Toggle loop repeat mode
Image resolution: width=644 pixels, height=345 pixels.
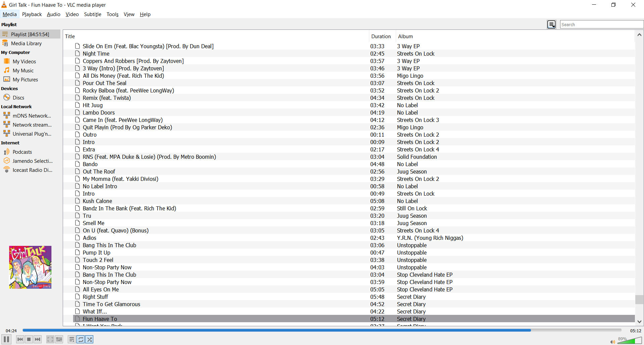80,339
